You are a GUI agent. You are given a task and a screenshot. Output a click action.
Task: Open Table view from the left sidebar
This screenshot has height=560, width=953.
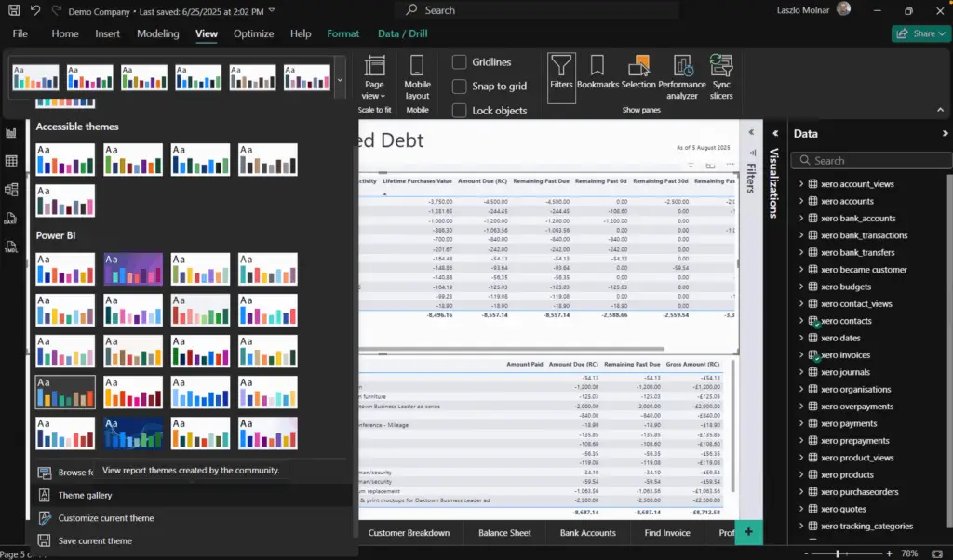click(11, 160)
